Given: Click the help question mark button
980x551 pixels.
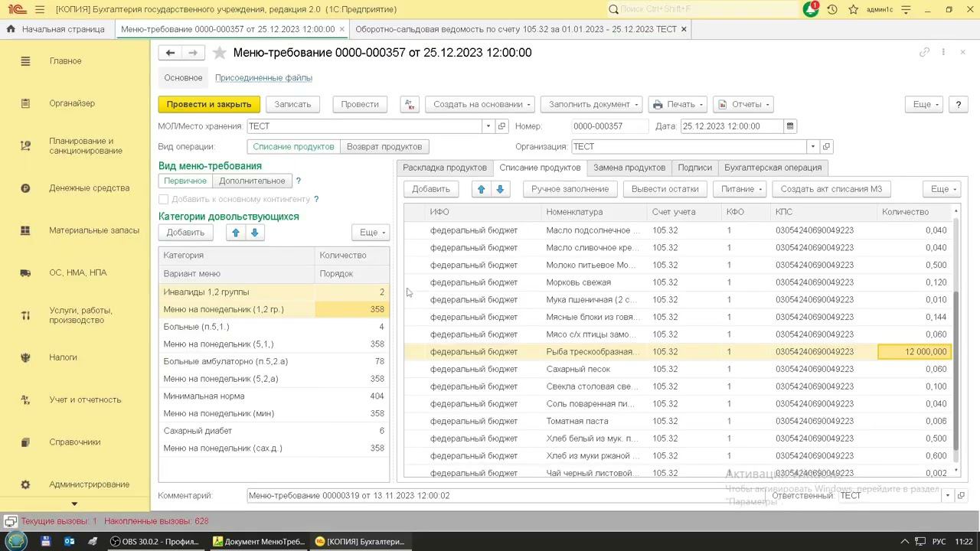Looking at the screenshot, I should tap(958, 104).
